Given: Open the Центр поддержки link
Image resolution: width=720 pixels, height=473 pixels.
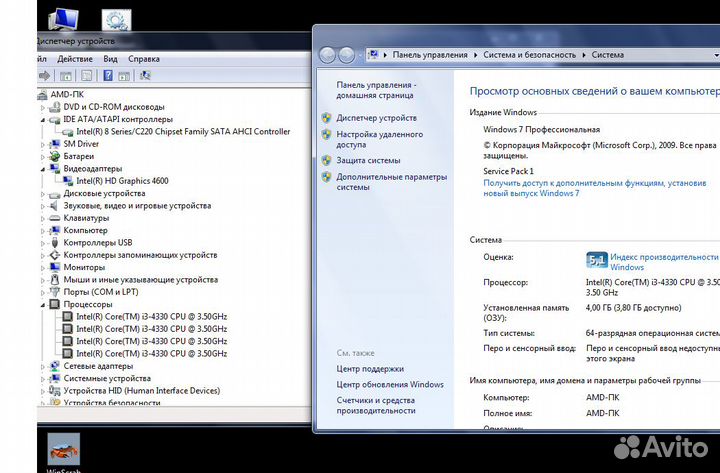Looking at the screenshot, I should (370, 369).
